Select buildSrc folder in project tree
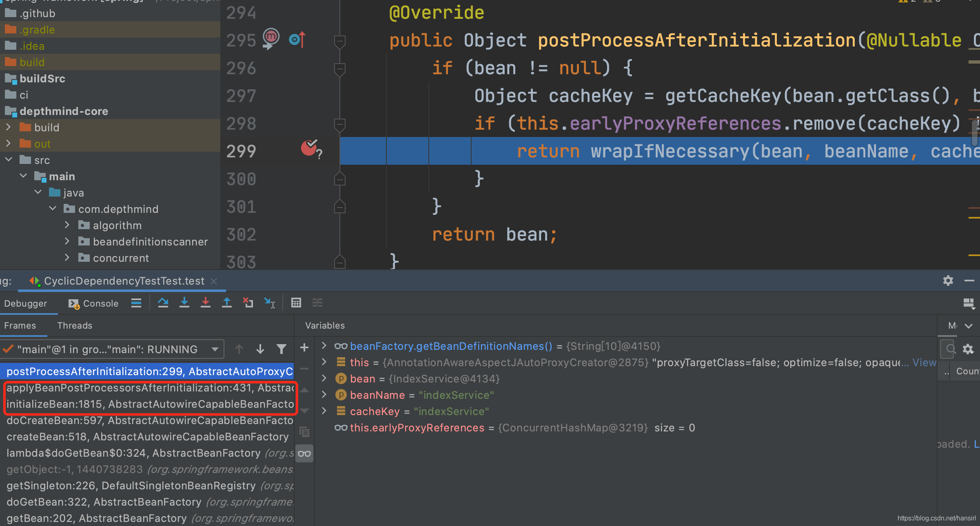Screen dimensions: 980x526 [42, 78]
